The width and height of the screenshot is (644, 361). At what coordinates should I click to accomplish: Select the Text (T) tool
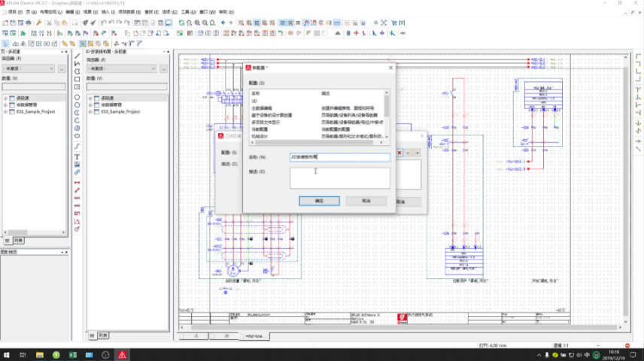[x=77, y=156]
